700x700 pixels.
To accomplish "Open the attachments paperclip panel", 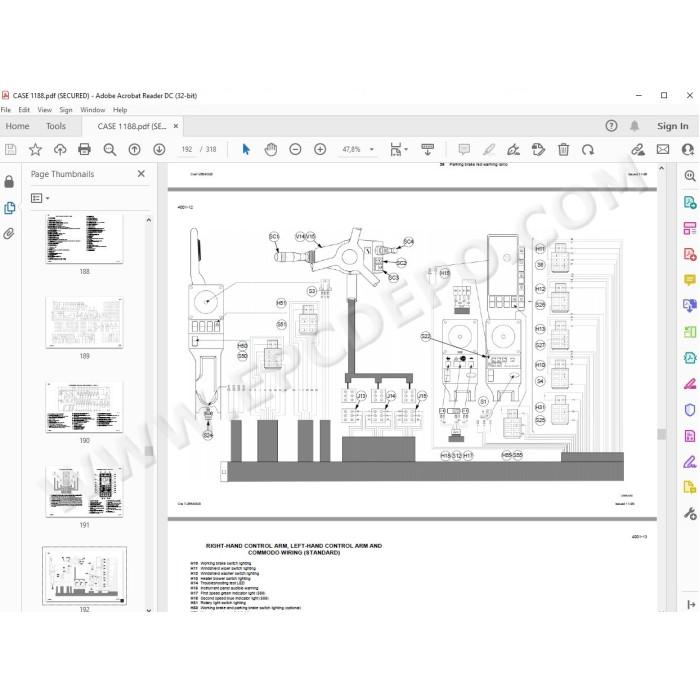I will click(x=9, y=233).
